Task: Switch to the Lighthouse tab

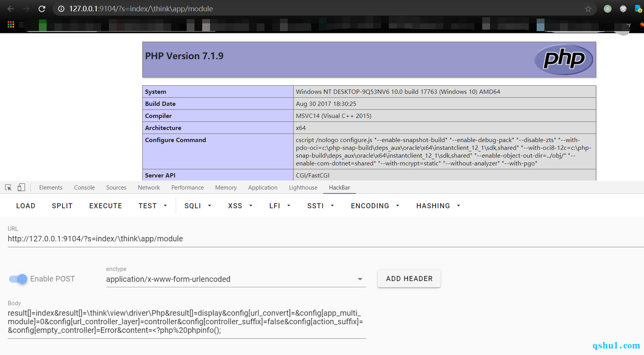Action: [x=303, y=188]
